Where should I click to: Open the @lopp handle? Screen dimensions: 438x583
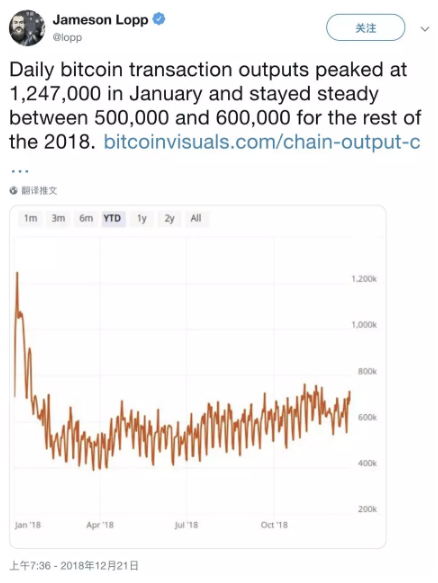(x=67, y=38)
